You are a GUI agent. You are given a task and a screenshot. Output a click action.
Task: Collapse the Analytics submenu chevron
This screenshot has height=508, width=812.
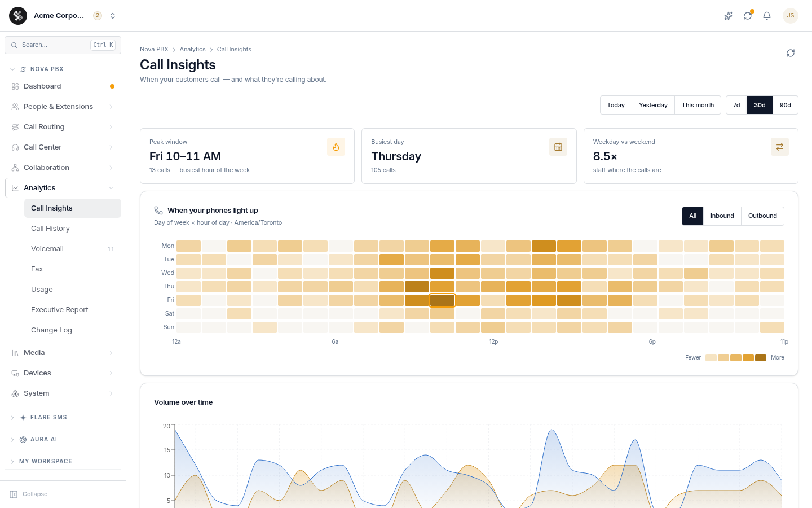[111, 188]
